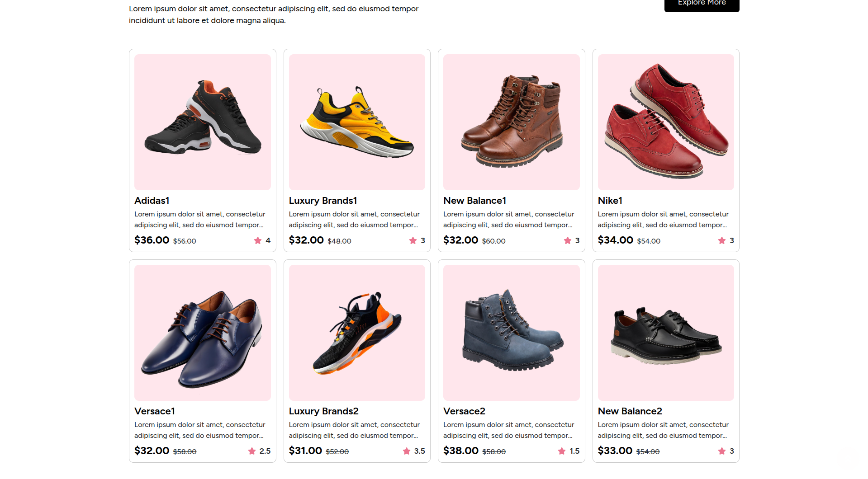Click the star rating icon on Adidas1
868x479 pixels.
pyautogui.click(x=258, y=240)
